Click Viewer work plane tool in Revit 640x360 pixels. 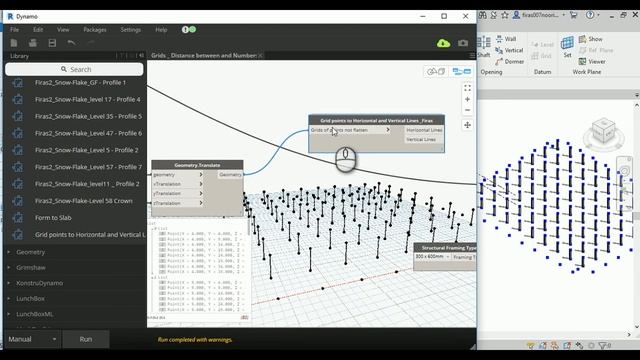(x=592, y=62)
